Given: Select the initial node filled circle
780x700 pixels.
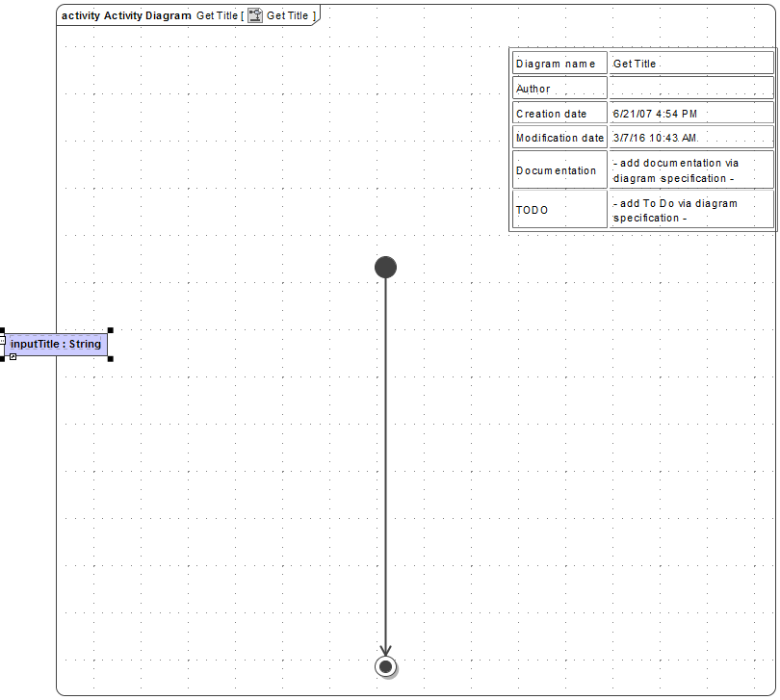Looking at the screenshot, I should [385, 267].
